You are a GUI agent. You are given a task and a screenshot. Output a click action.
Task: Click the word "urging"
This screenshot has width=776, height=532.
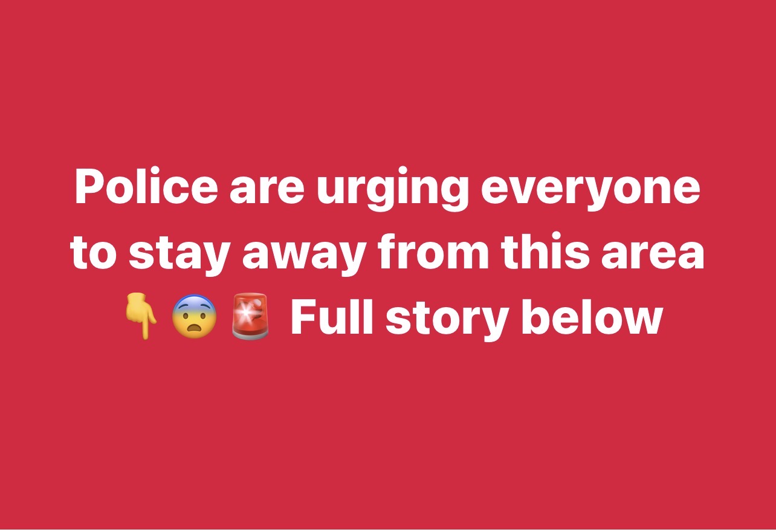click(392, 192)
